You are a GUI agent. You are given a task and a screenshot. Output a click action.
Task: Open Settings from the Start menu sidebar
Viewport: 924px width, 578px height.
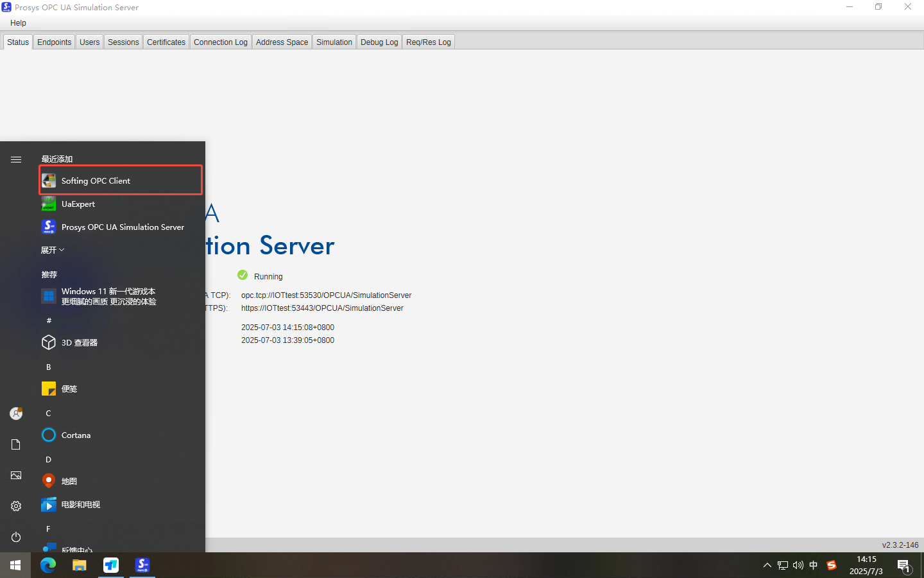click(15, 506)
